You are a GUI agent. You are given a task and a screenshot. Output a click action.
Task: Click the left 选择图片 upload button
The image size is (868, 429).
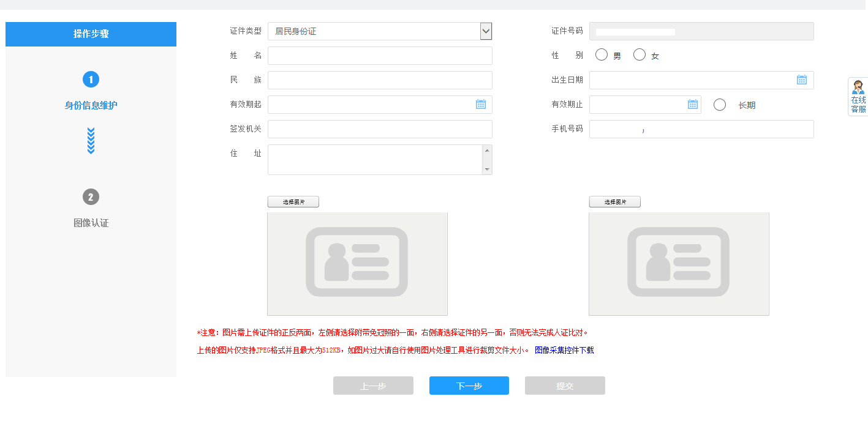[293, 202]
